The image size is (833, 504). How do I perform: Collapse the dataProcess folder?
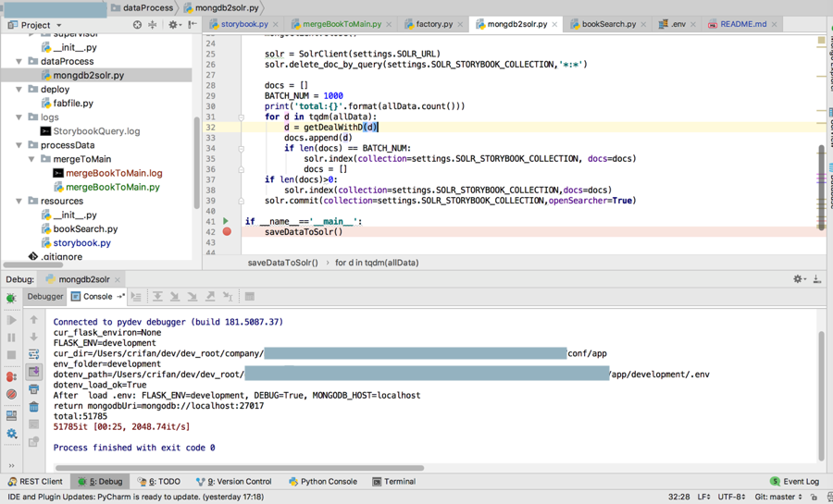tap(19, 62)
